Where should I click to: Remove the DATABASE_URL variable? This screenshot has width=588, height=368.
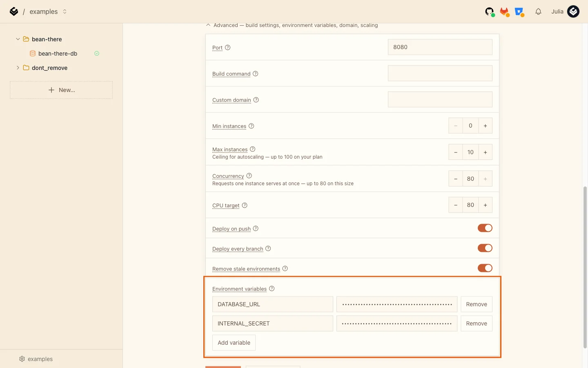coord(477,304)
